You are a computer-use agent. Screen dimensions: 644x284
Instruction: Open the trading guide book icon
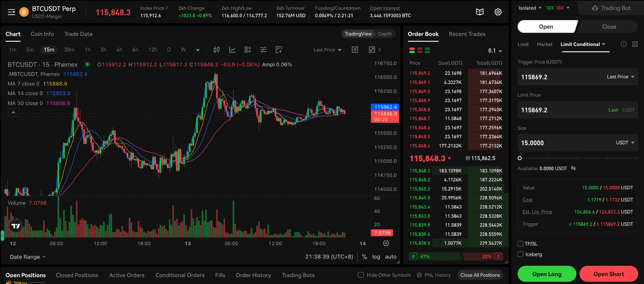tap(480, 12)
